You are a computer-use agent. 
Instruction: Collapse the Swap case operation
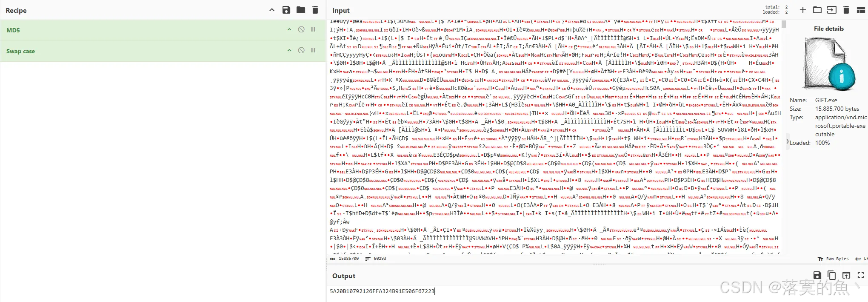click(x=289, y=50)
